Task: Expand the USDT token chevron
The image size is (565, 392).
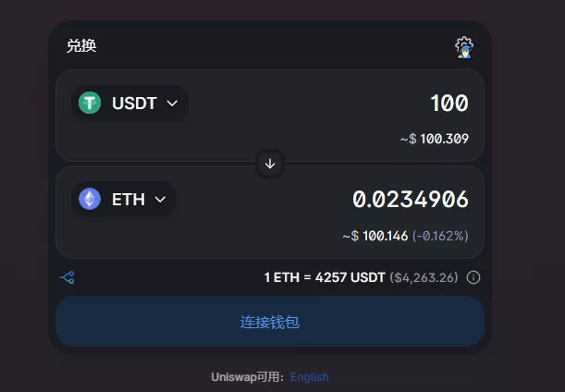Action: 172,104
